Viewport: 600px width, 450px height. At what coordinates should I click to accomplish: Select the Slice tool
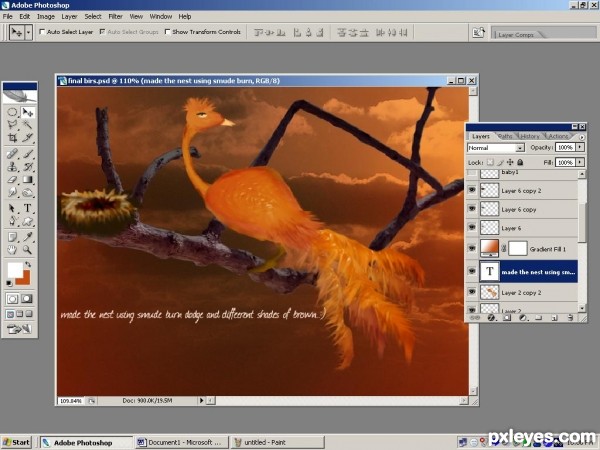pos(28,137)
